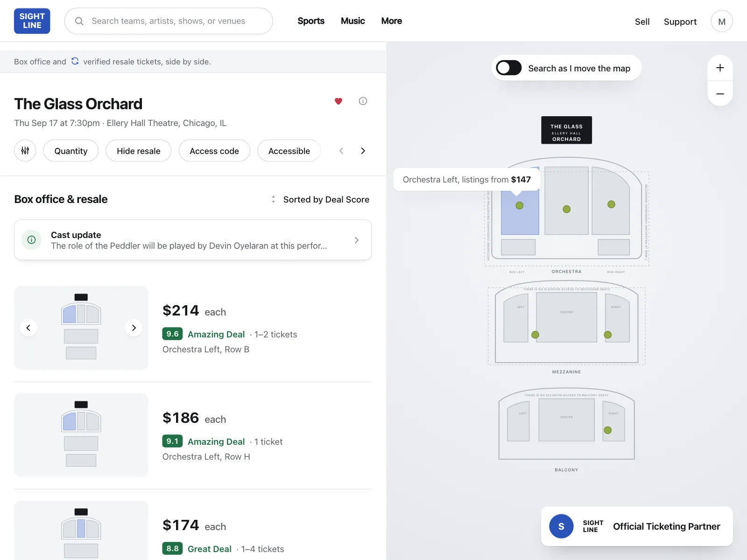Screen dimensions: 747x560
Task: Click the 9.6 deal score badge
Action: point(172,334)
